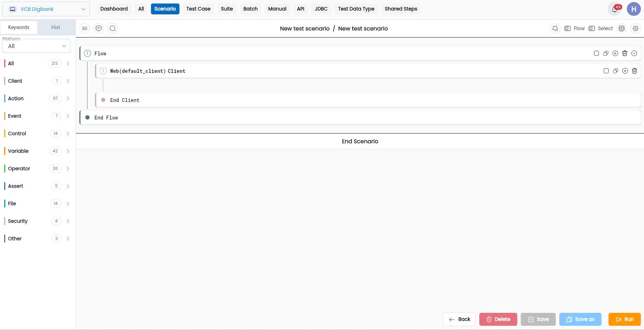
Task: Open the notifications bell icon
Action: pyautogui.click(x=615, y=9)
